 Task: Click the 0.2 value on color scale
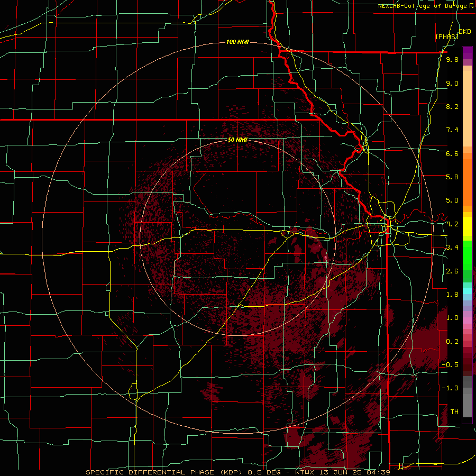(x=452, y=342)
